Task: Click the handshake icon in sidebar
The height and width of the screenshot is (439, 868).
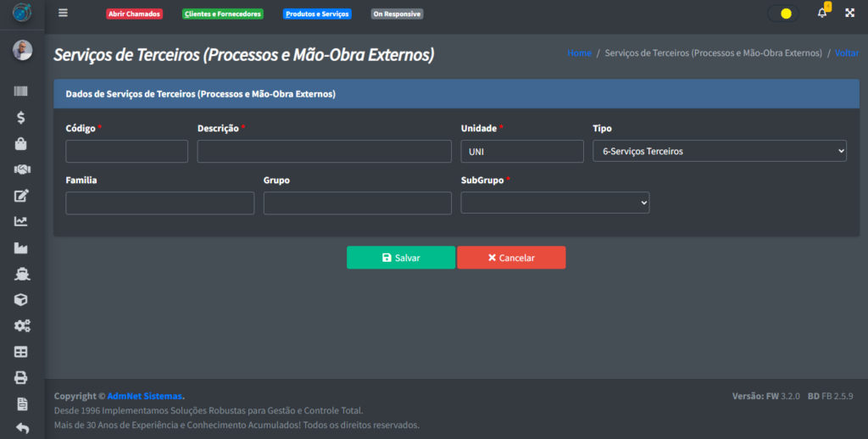Action: tap(22, 169)
